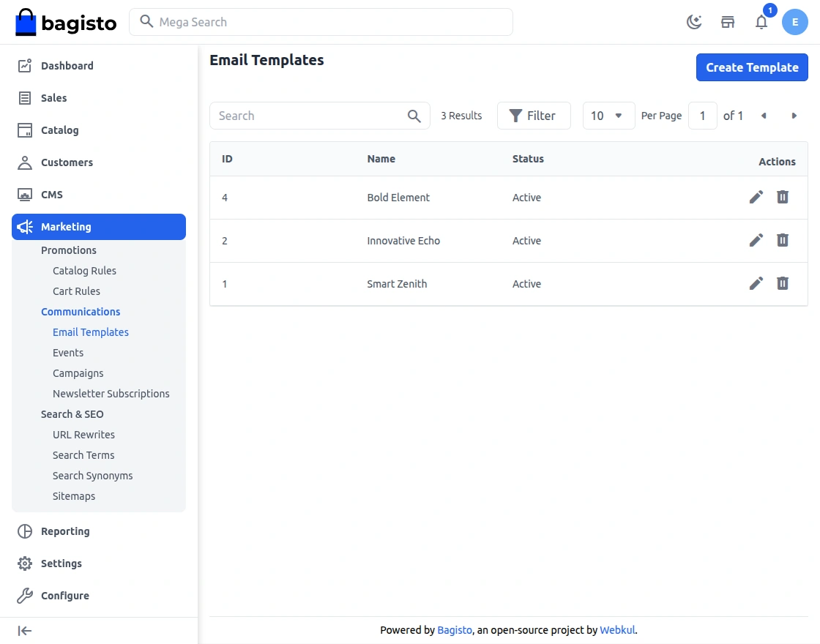Open Cart Rules page

pos(76,291)
